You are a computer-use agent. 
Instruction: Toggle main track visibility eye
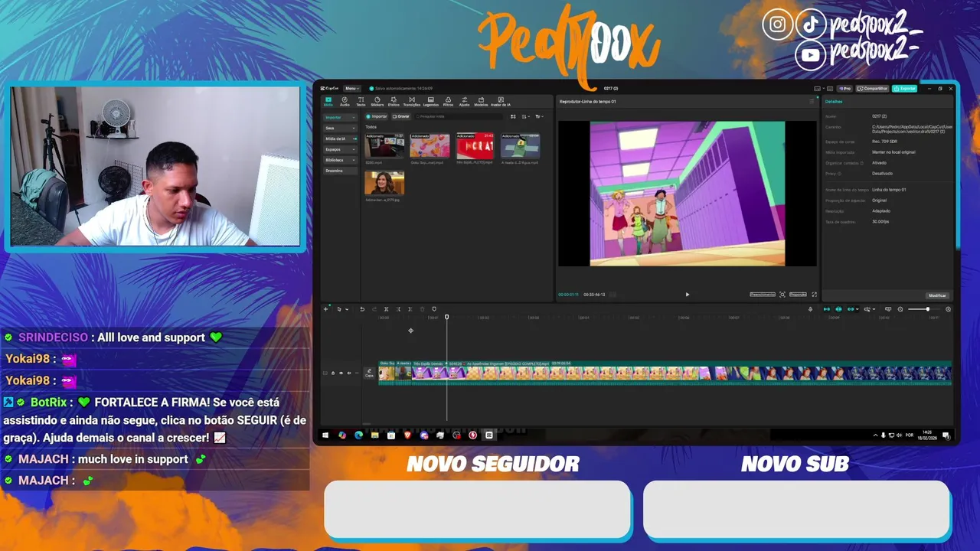coord(341,373)
